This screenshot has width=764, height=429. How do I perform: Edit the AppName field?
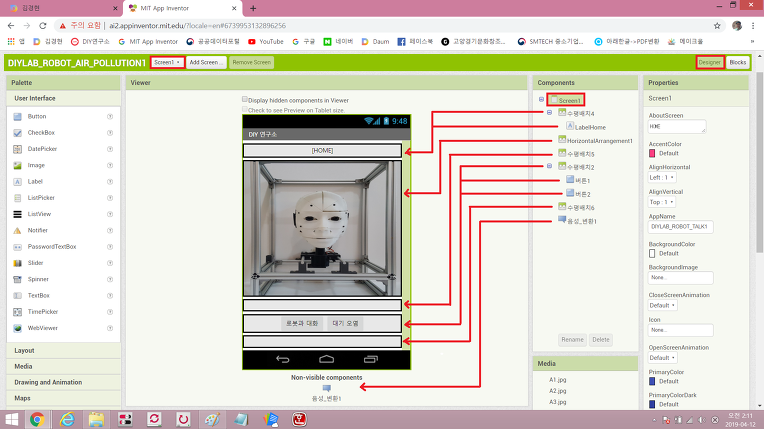(x=681, y=227)
